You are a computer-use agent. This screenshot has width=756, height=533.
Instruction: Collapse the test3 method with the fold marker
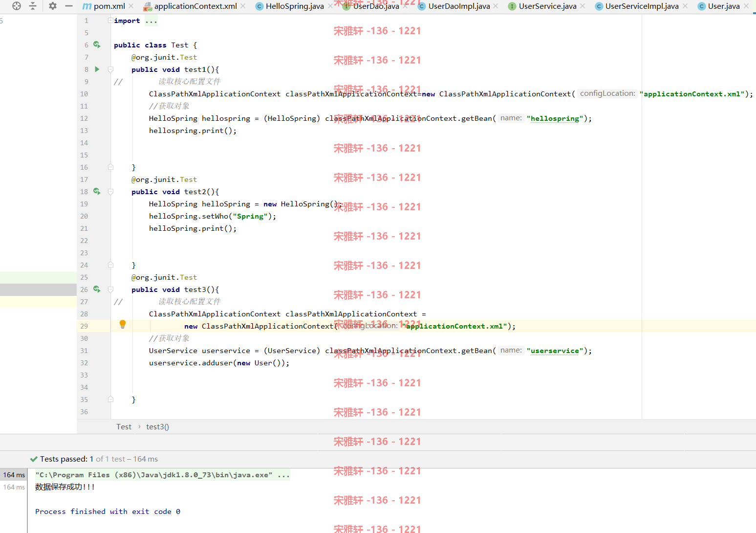[x=110, y=289]
